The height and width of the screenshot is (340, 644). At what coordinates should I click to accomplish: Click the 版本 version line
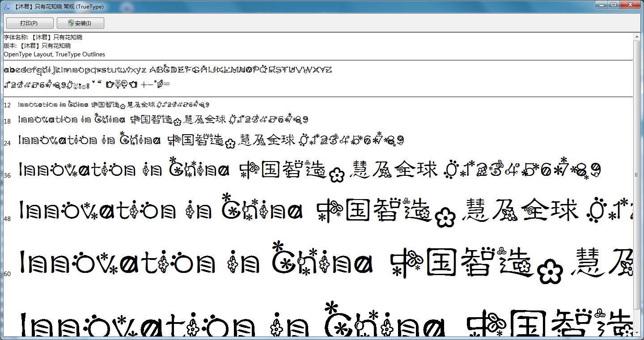(x=37, y=46)
